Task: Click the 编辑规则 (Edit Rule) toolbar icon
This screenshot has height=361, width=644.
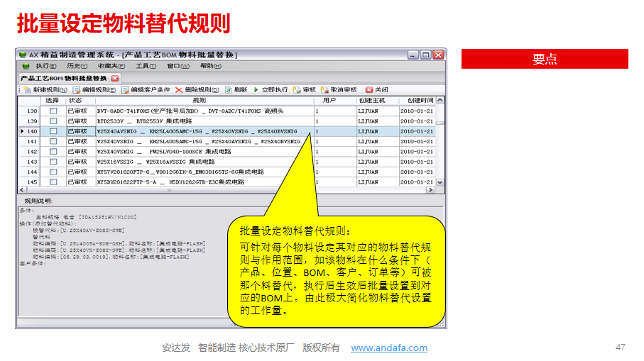Action: tap(77, 90)
